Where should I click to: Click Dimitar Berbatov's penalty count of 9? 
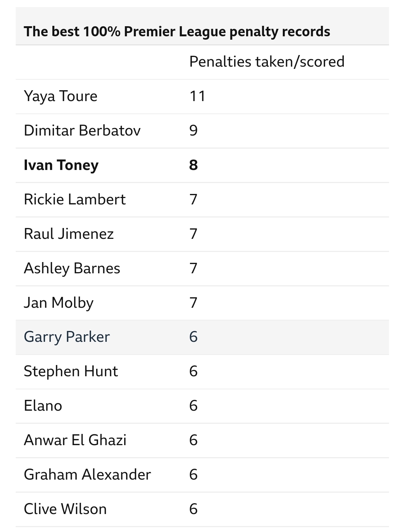point(193,131)
